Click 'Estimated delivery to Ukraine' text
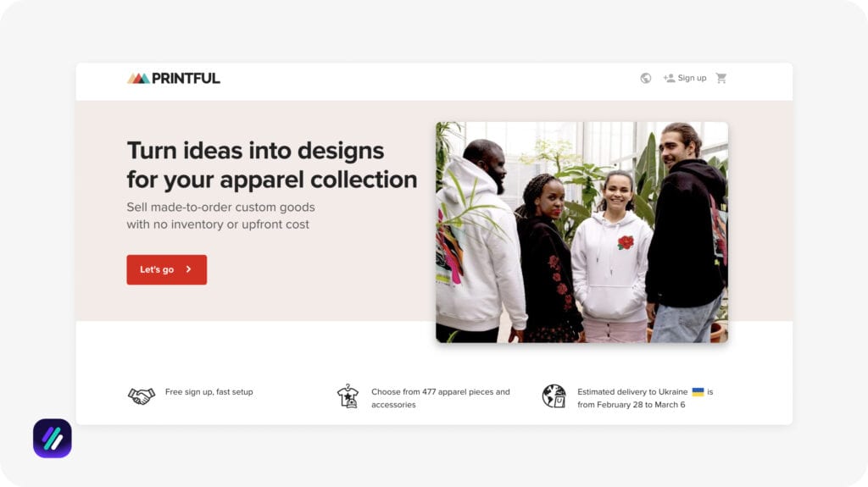 [x=632, y=392]
